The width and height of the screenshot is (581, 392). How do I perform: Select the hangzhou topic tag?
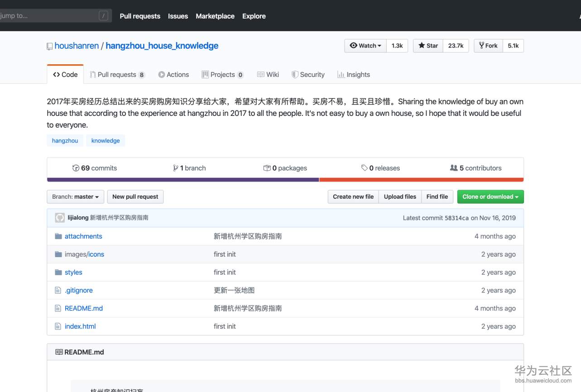click(65, 141)
